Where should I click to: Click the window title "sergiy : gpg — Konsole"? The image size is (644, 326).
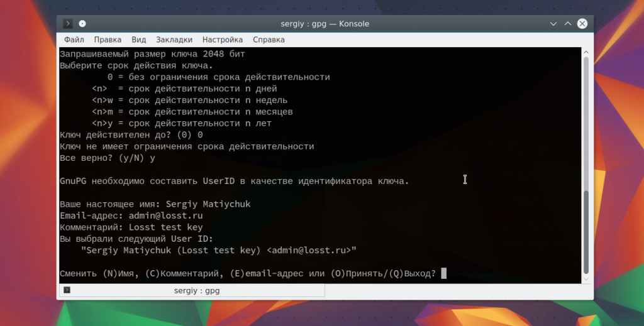[x=325, y=24]
